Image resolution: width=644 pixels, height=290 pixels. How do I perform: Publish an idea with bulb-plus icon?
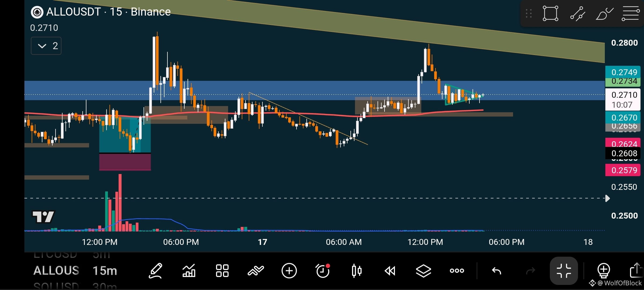point(603,271)
